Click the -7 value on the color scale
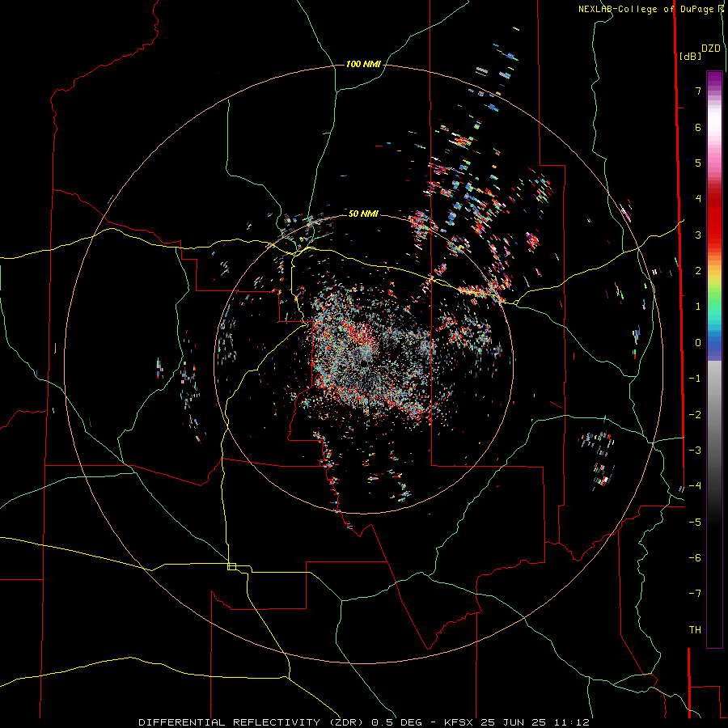Viewport: 728px width, 728px height. (695, 594)
